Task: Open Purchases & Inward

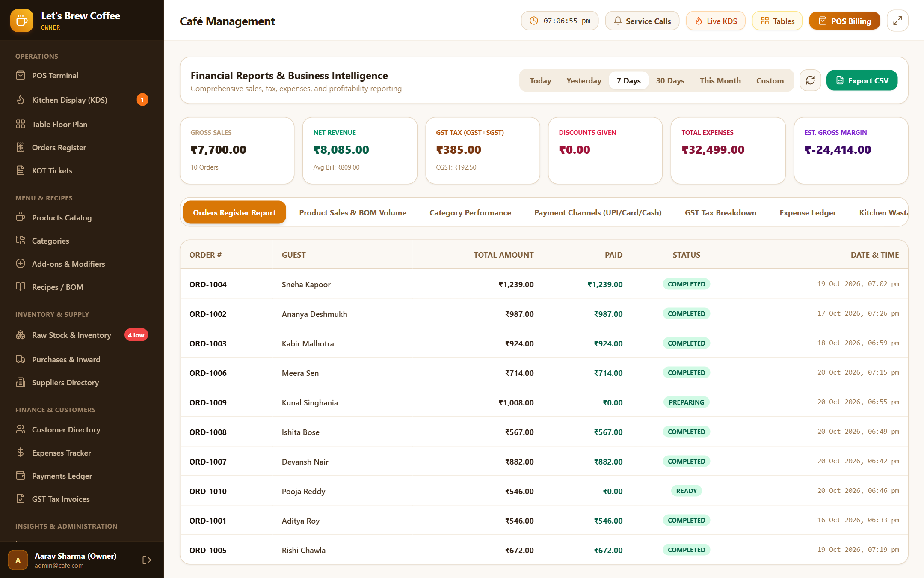Action: click(82, 359)
